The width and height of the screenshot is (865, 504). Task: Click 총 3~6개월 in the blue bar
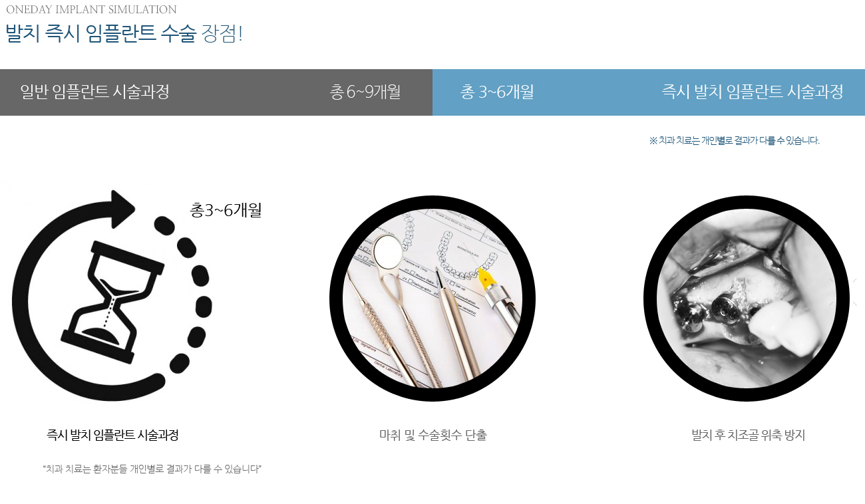(x=497, y=92)
